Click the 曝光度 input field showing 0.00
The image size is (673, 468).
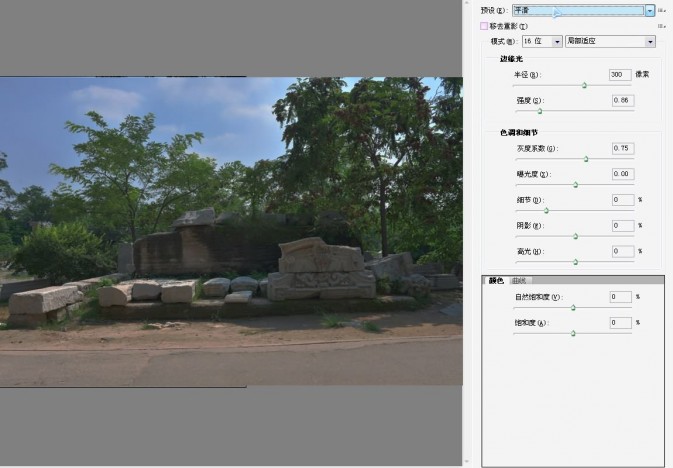pos(623,174)
